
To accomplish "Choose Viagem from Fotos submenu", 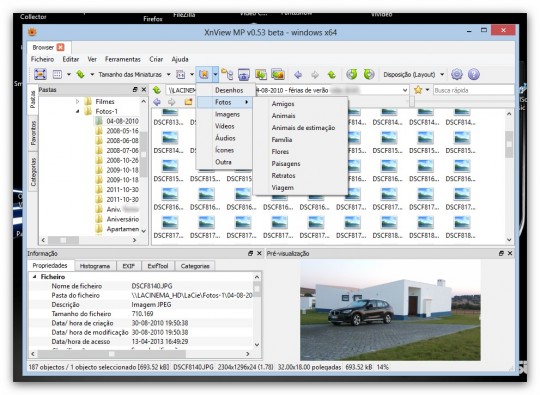I will 282,188.
